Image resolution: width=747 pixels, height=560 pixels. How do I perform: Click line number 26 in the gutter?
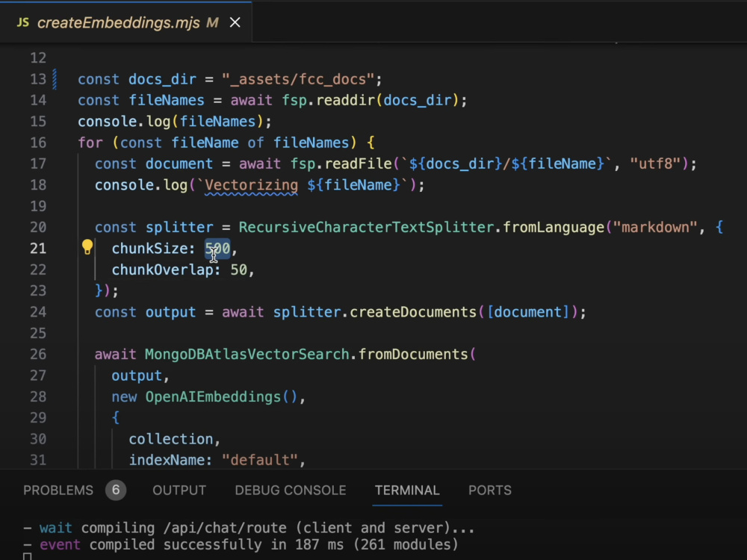pos(38,354)
